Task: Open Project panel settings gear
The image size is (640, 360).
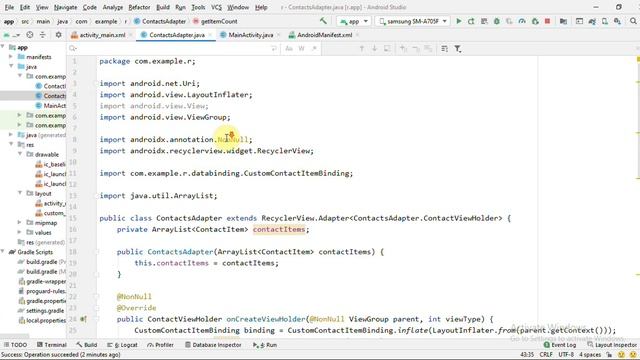Action: pos(58,35)
